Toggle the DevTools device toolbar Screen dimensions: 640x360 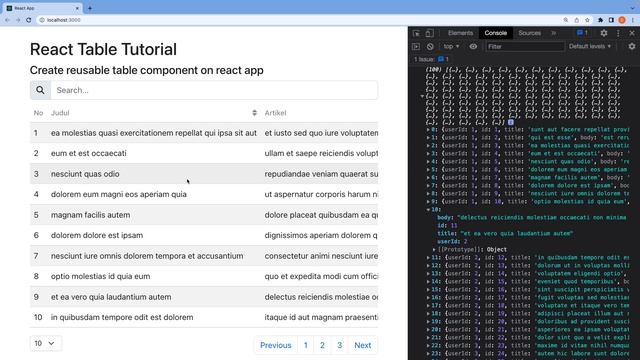429,33
